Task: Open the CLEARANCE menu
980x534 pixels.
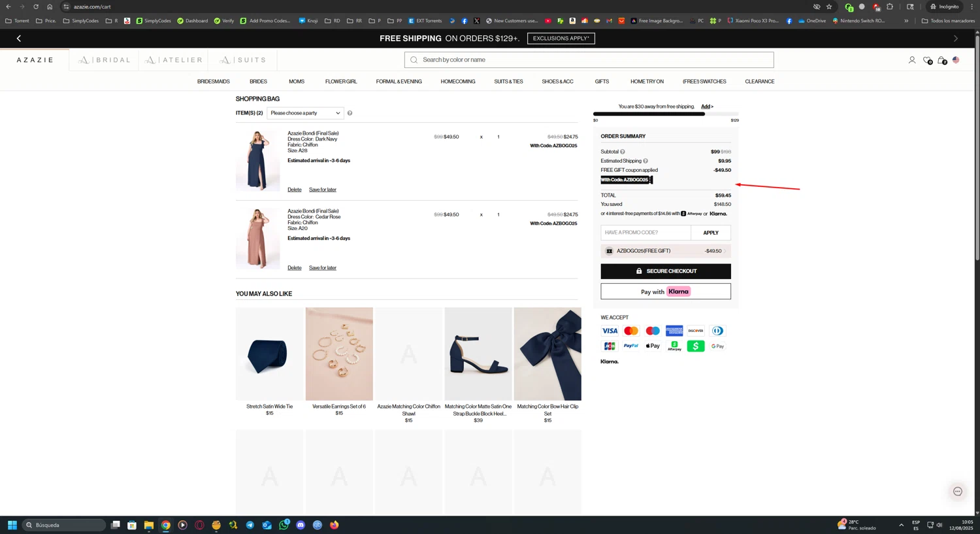Action: point(760,82)
